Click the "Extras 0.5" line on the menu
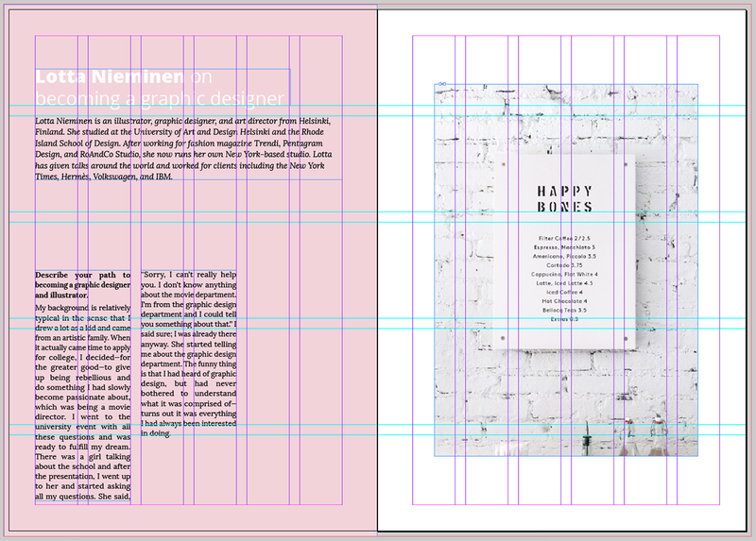Screen dimensions: 756x541 point(566,319)
